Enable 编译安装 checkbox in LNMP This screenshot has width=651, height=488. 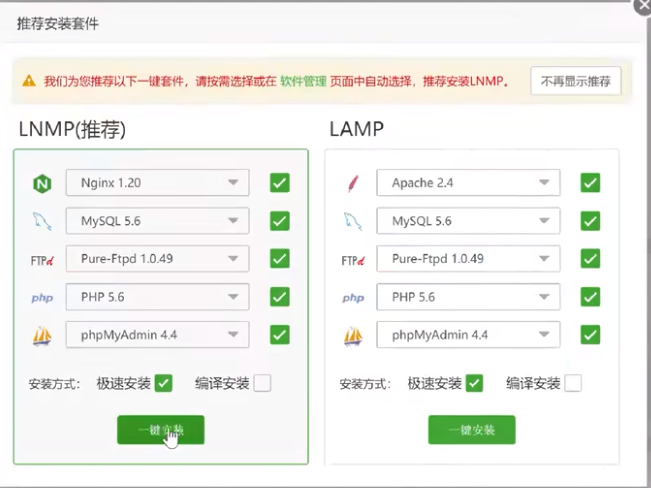tap(262, 383)
